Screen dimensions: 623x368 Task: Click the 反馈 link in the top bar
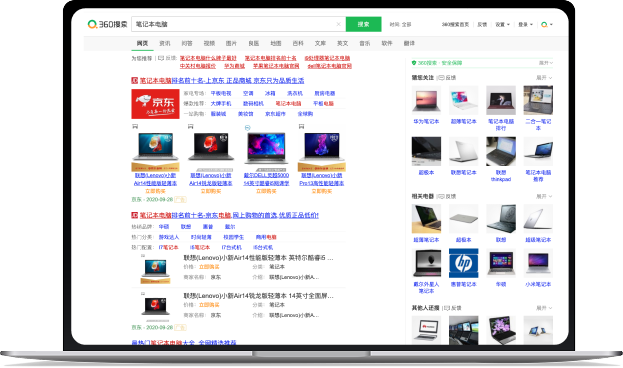tap(482, 25)
